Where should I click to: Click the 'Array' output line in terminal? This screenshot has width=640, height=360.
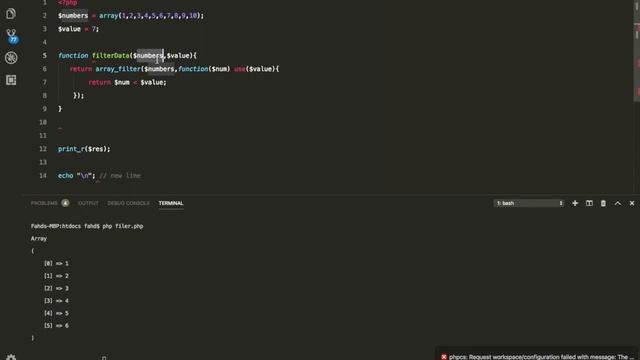point(39,238)
